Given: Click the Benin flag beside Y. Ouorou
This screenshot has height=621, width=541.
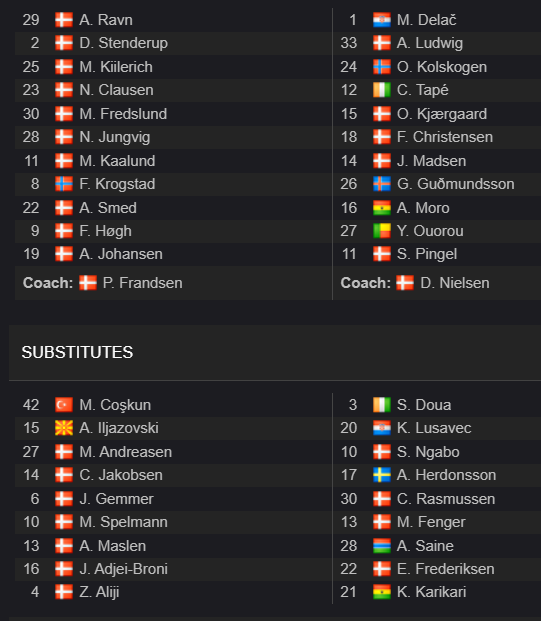Looking at the screenshot, I should point(381,231).
